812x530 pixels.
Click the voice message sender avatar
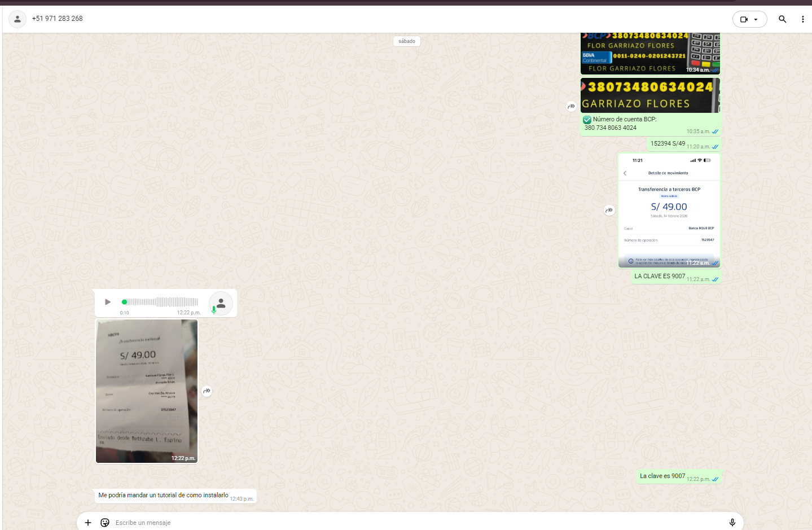(221, 303)
